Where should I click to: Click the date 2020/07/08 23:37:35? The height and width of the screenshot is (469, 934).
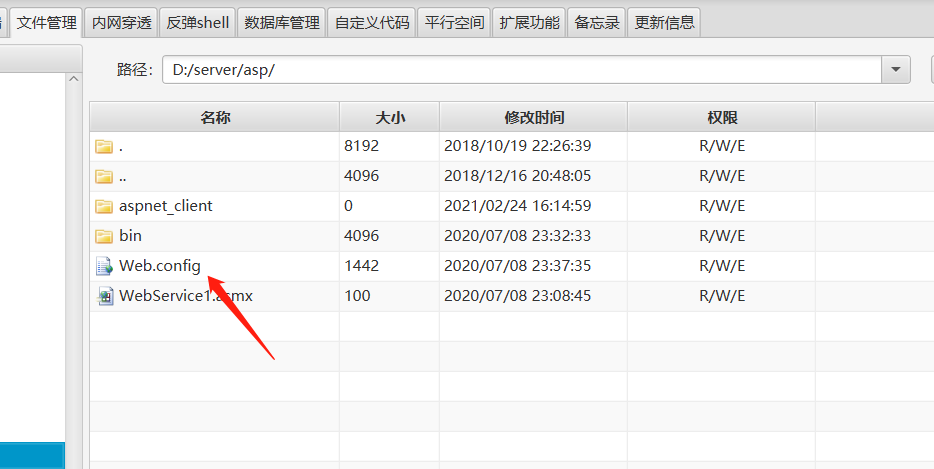518,266
